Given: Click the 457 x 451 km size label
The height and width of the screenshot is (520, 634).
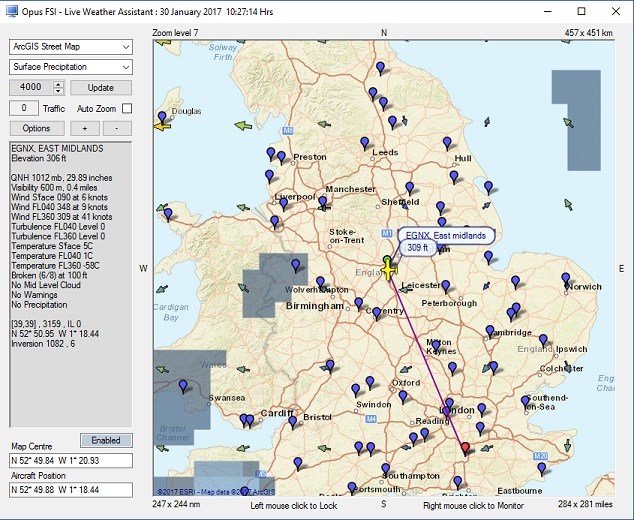Looking at the screenshot, I should pos(588,33).
